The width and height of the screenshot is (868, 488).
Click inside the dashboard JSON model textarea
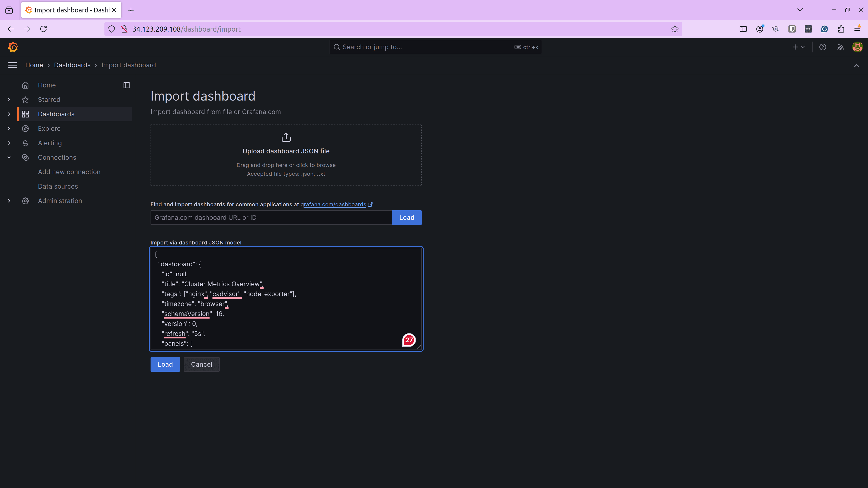pos(286,299)
